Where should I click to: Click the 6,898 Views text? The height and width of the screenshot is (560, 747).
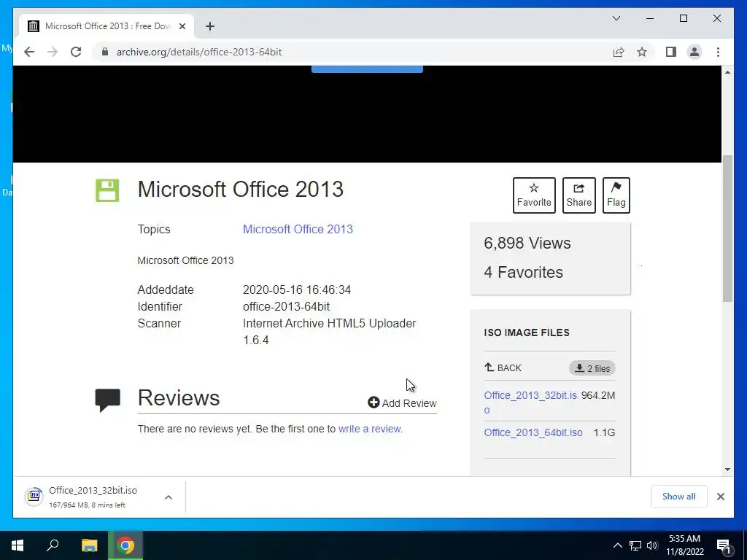[x=527, y=244]
